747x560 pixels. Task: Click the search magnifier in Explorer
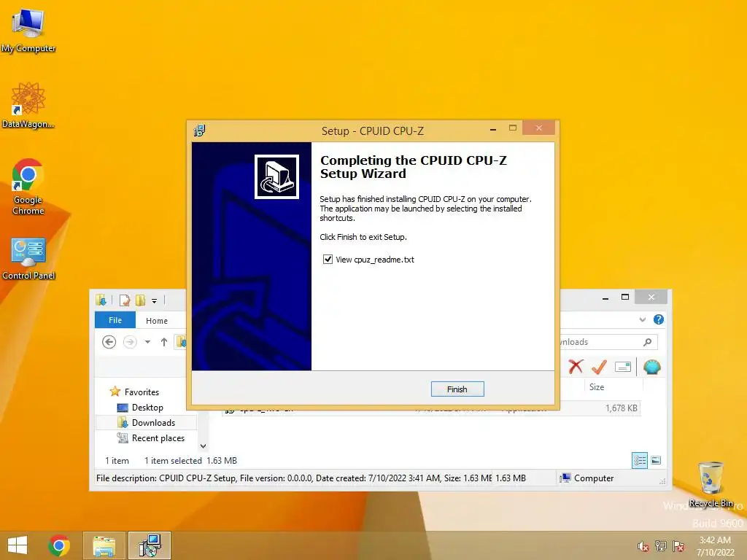[648, 342]
